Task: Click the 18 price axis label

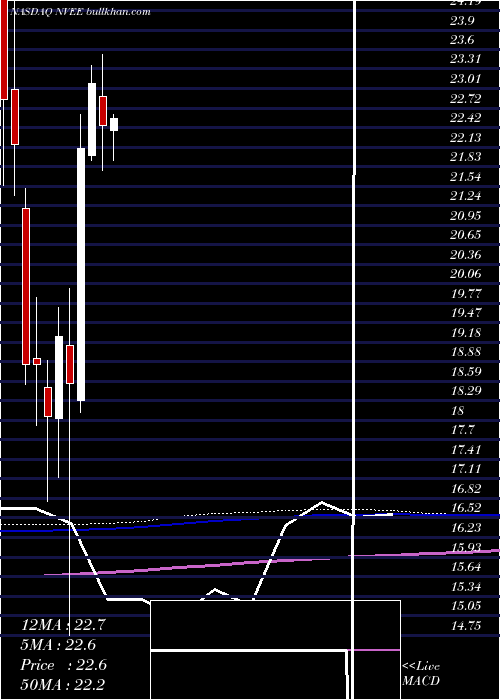Action: [x=458, y=410]
